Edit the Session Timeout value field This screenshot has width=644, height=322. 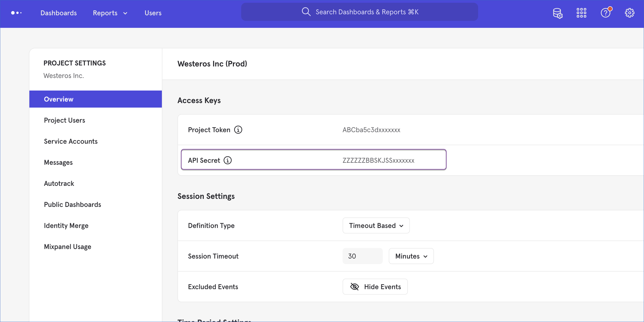tap(362, 256)
